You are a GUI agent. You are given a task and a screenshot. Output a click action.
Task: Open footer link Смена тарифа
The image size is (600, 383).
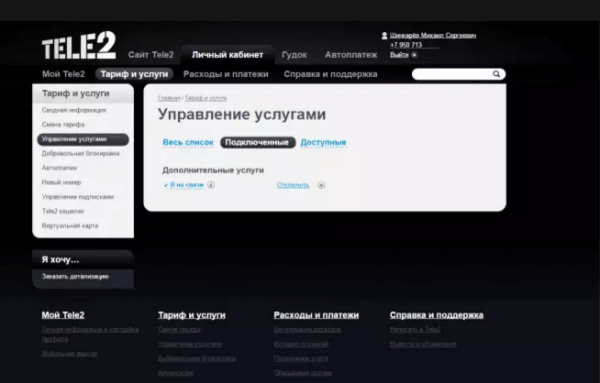tap(179, 329)
